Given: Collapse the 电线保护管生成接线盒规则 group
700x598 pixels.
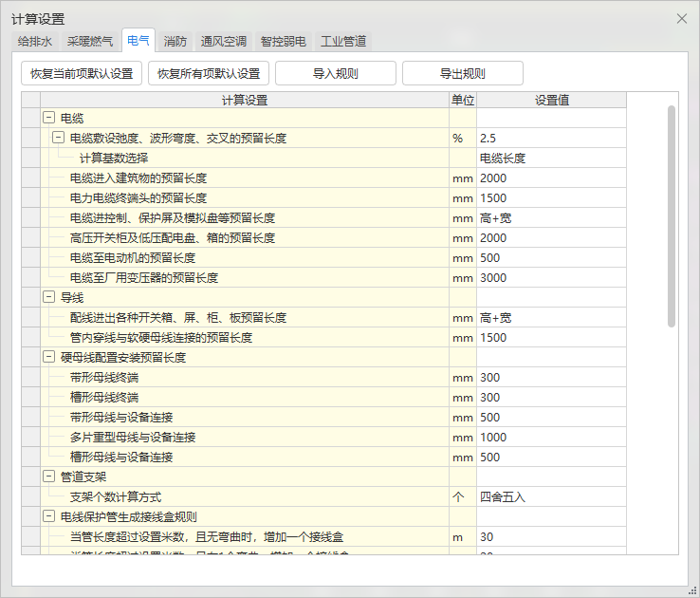Looking at the screenshot, I should (x=48, y=516).
